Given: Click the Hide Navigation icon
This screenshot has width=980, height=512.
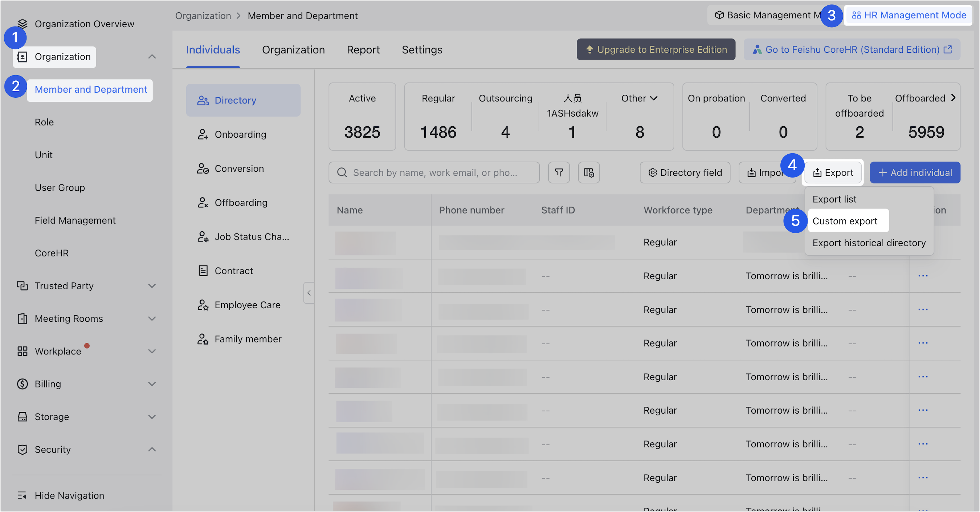Looking at the screenshot, I should pos(22,495).
